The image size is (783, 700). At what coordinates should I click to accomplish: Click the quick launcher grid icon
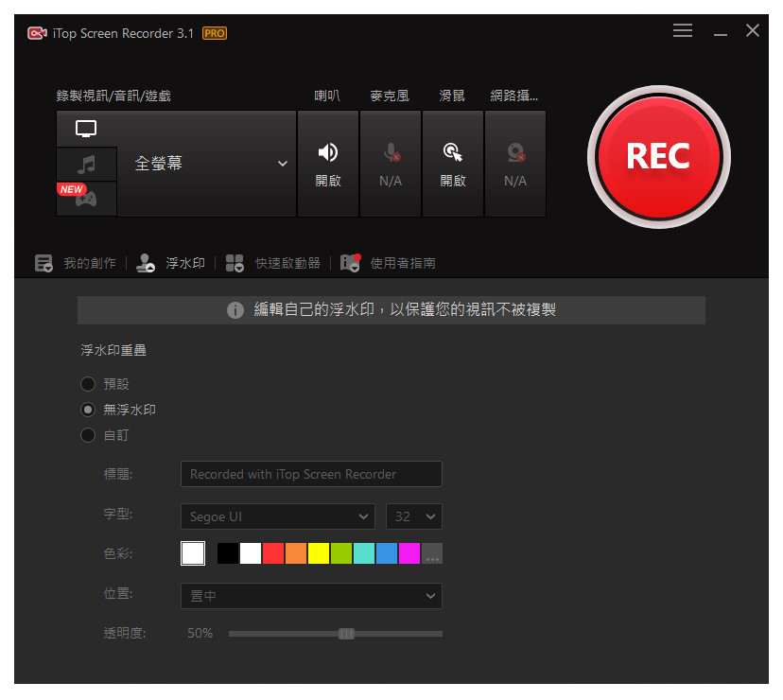pos(235,263)
